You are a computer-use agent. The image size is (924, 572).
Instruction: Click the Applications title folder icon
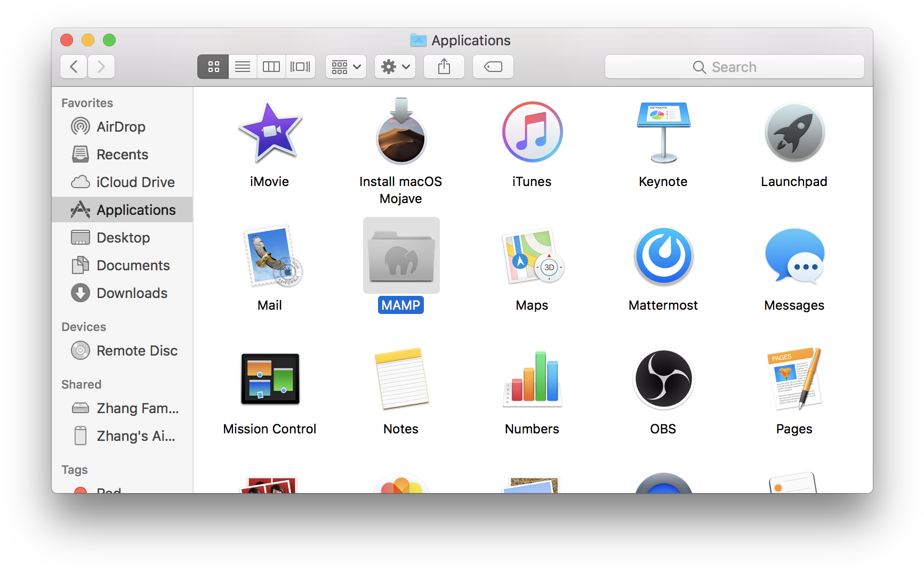pyautogui.click(x=419, y=40)
